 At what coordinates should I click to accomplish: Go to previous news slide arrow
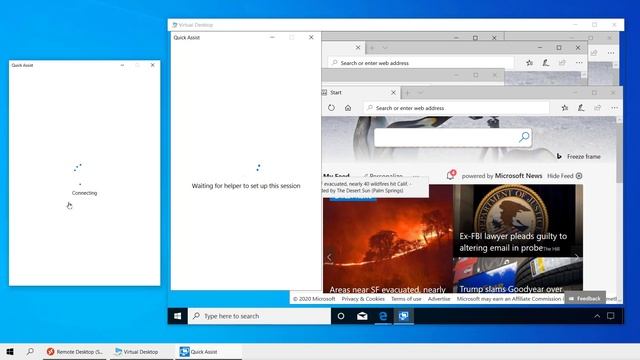(x=329, y=257)
